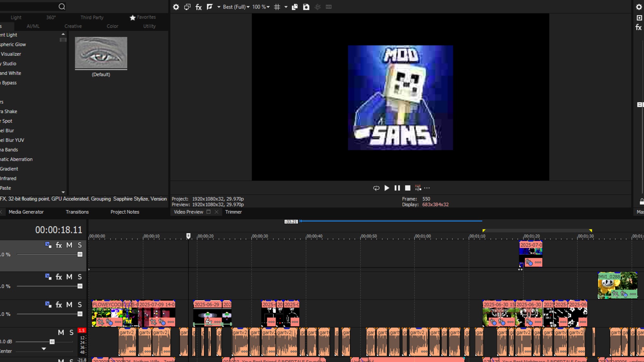Save preview snapshot to file
This screenshot has height=362, width=644.
(x=306, y=7)
